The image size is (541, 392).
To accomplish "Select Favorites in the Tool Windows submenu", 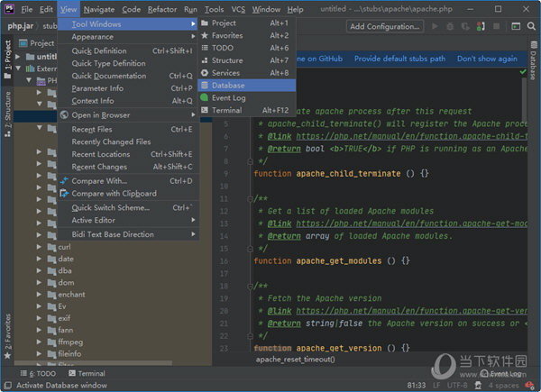I will (x=247, y=35).
